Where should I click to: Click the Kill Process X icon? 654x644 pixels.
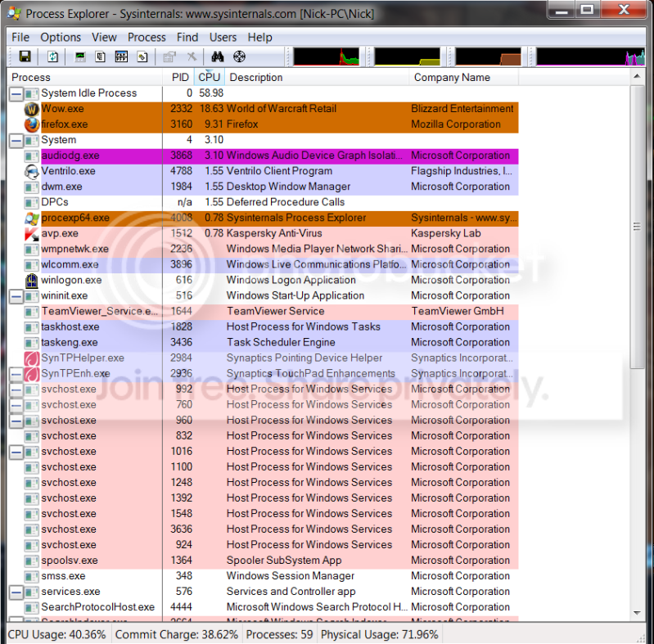click(192, 56)
